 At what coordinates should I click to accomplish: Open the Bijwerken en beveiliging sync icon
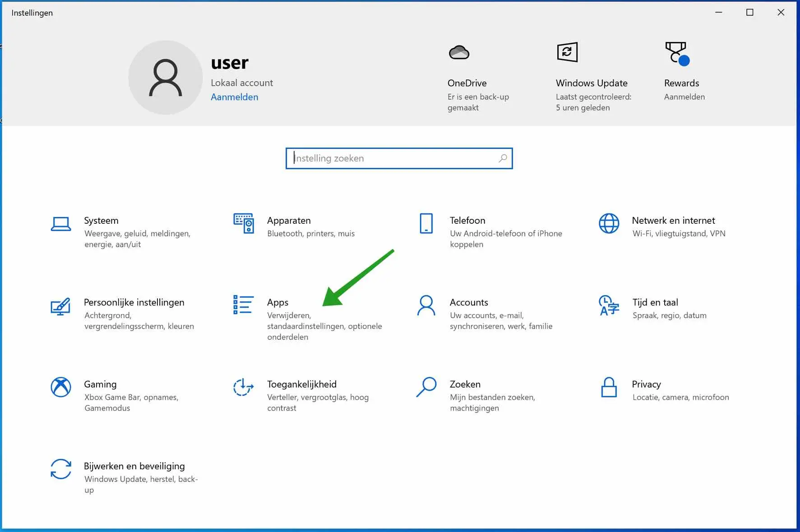(60, 469)
